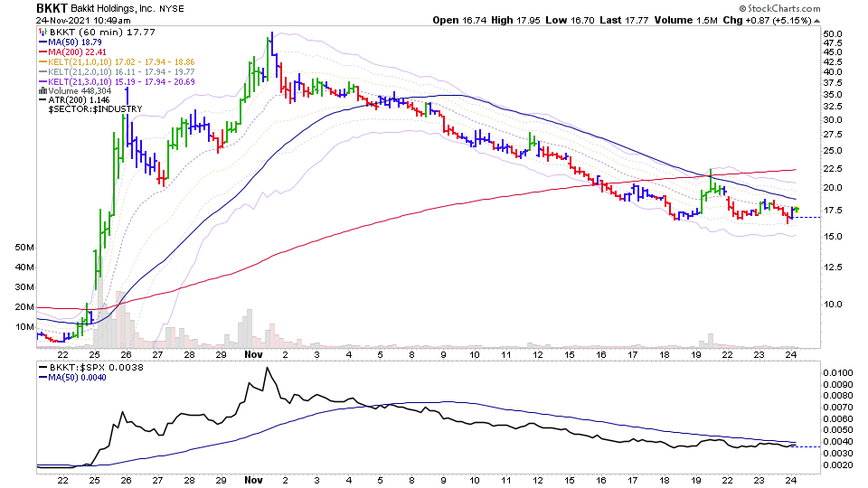
Task: Click the BKKT (60 min) 17.77 legend entry
Action: pyautogui.click(x=102, y=33)
